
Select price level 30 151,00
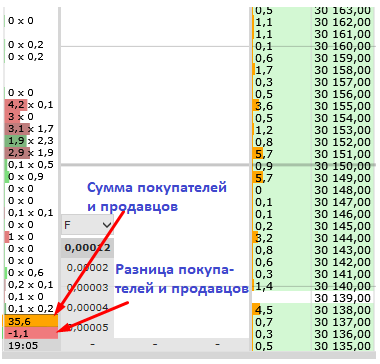tap(342, 154)
